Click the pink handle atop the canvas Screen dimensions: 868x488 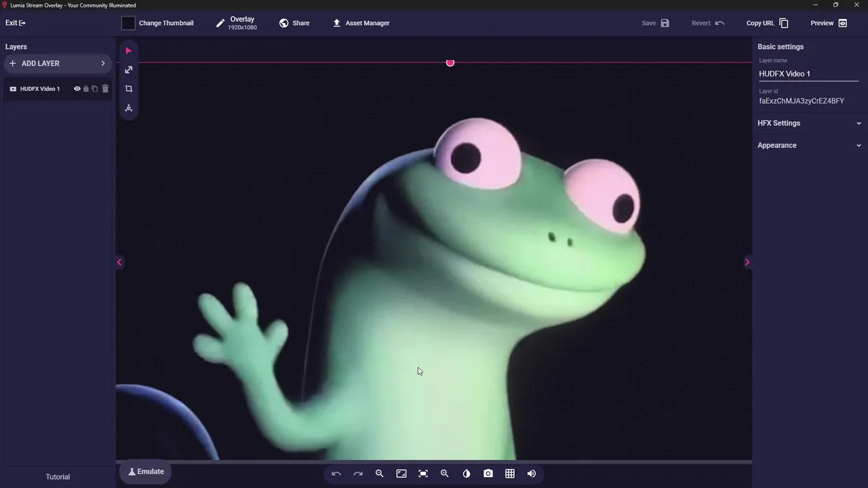pos(450,63)
